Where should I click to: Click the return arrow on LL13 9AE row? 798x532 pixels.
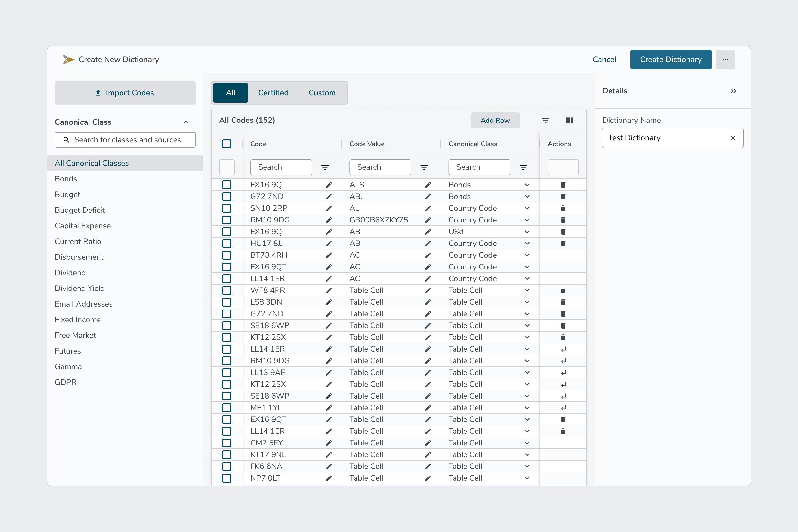point(563,373)
